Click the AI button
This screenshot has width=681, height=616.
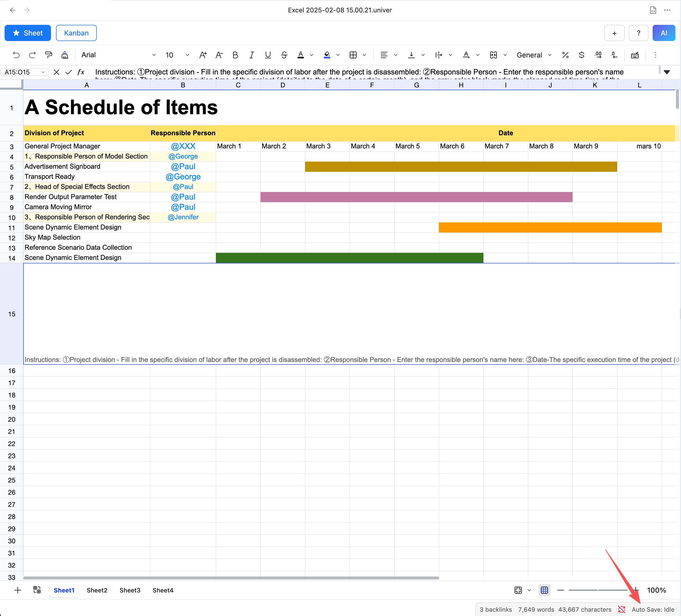click(664, 33)
